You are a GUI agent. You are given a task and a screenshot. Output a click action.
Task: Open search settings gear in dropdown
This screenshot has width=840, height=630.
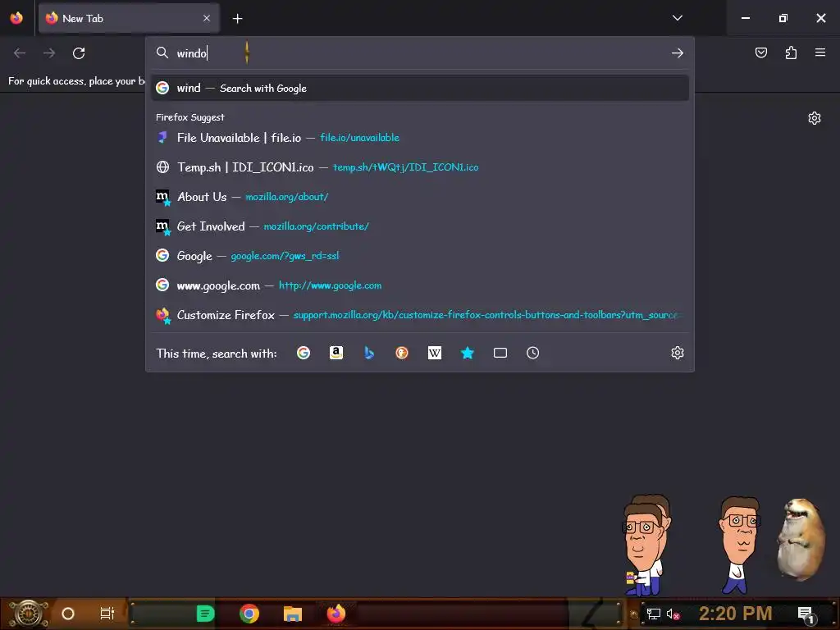(x=677, y=353)
